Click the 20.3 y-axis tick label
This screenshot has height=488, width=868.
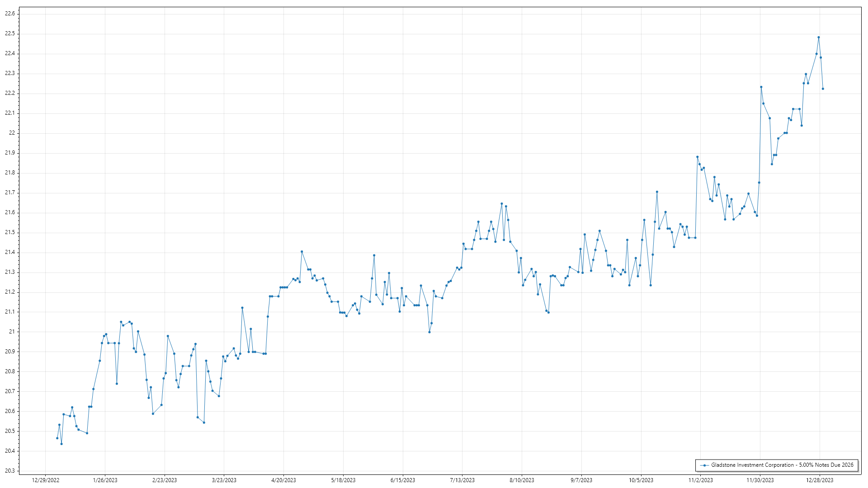(10, 471)
